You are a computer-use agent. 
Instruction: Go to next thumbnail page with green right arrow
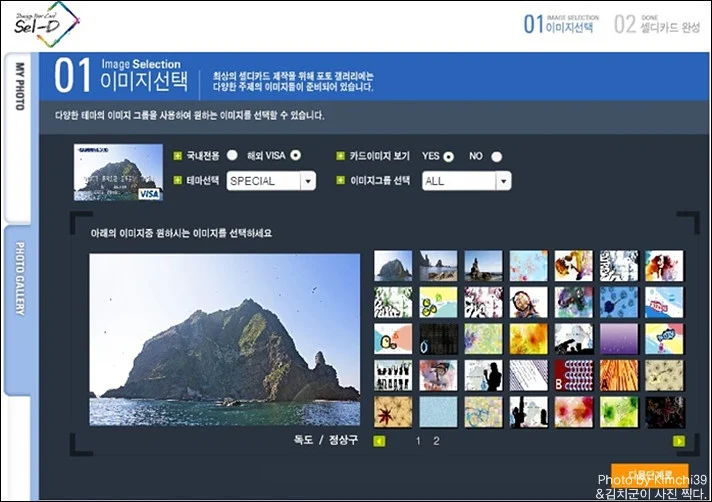[x=679, y=441]
